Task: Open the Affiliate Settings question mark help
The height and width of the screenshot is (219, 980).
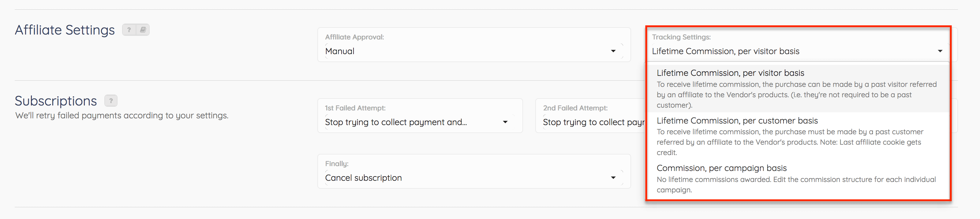Action: [129, 30]
